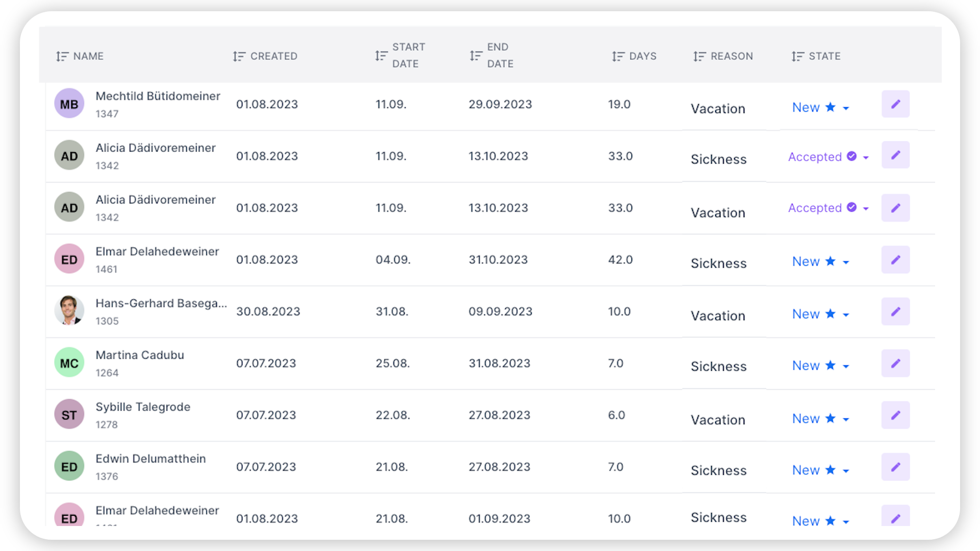Edit Elmar Delahedeweiner's sickness entry
The image size is (980, 551).
(896, 259)
